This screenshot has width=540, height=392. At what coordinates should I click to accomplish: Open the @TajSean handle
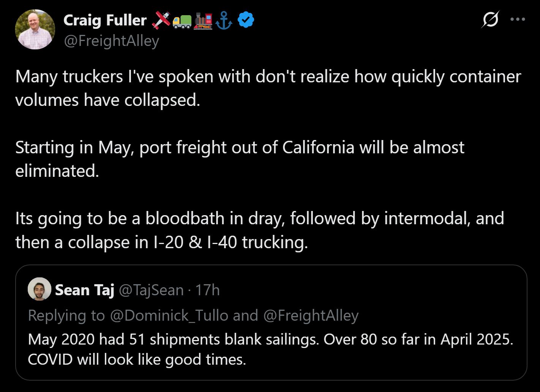(x=151, y=290)
